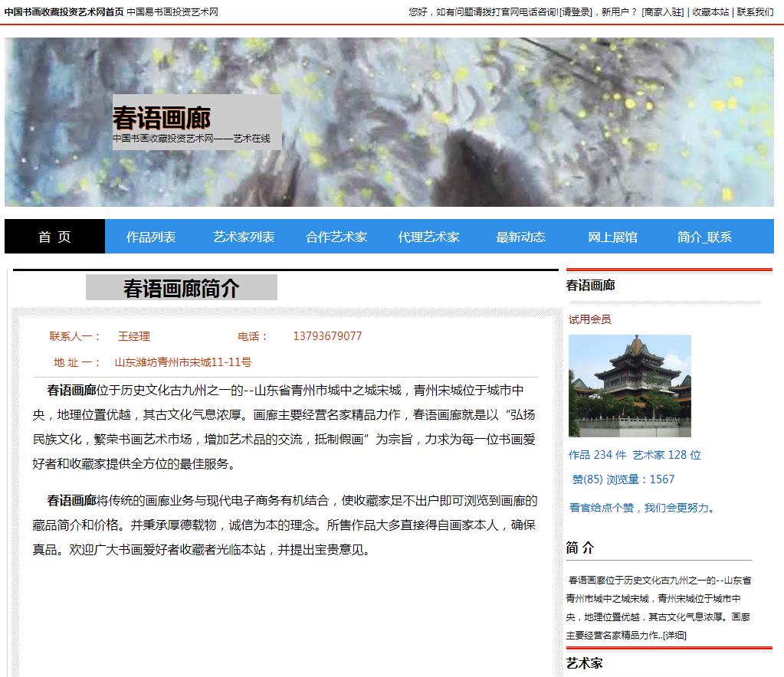This screenshot has width=784, height=677.
Task: Click the 艺术家 128 位 artists count
Action: [667, 455]
